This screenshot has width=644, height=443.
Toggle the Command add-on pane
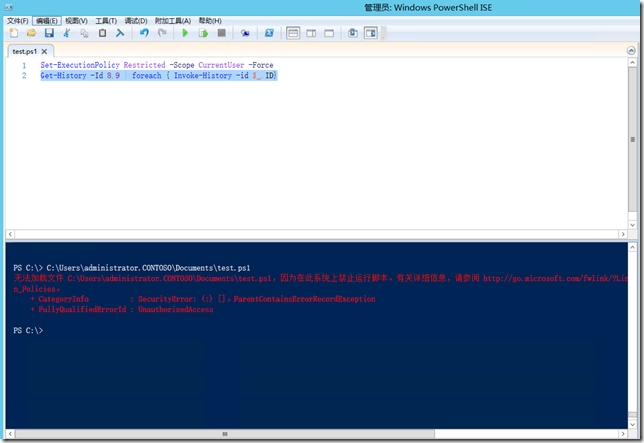(370, 33)
